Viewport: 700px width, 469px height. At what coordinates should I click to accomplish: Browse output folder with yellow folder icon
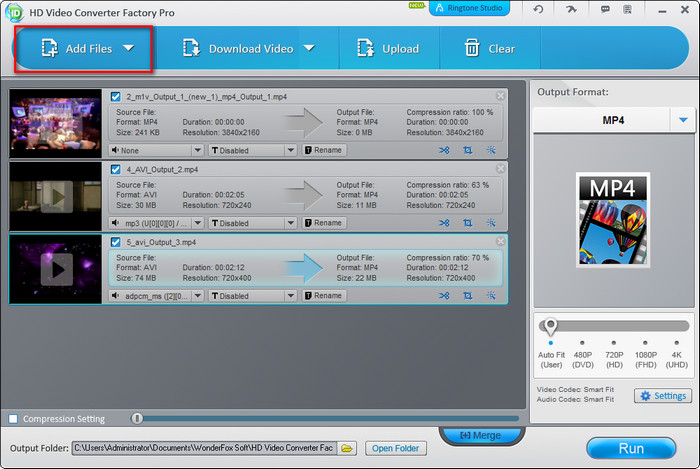(347, 448)
